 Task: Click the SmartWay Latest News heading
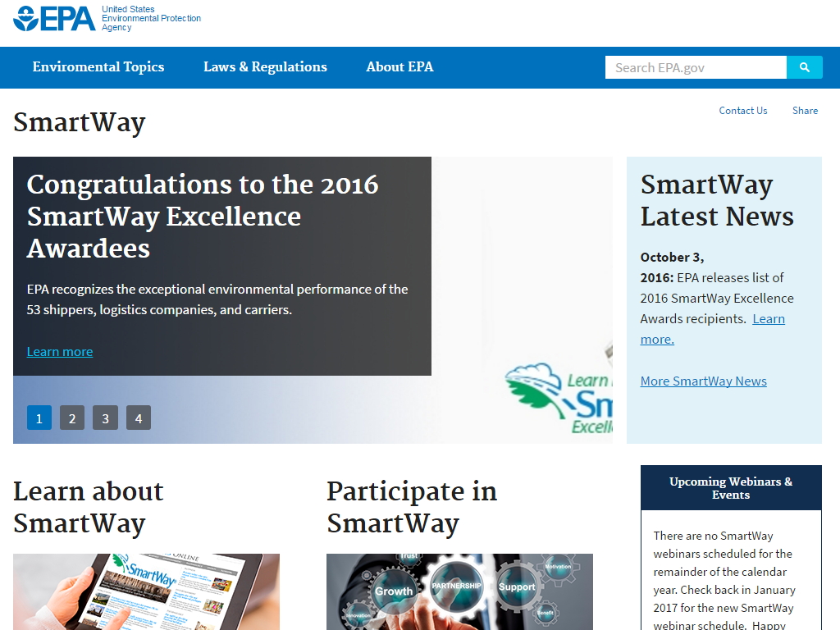(717, 200)
